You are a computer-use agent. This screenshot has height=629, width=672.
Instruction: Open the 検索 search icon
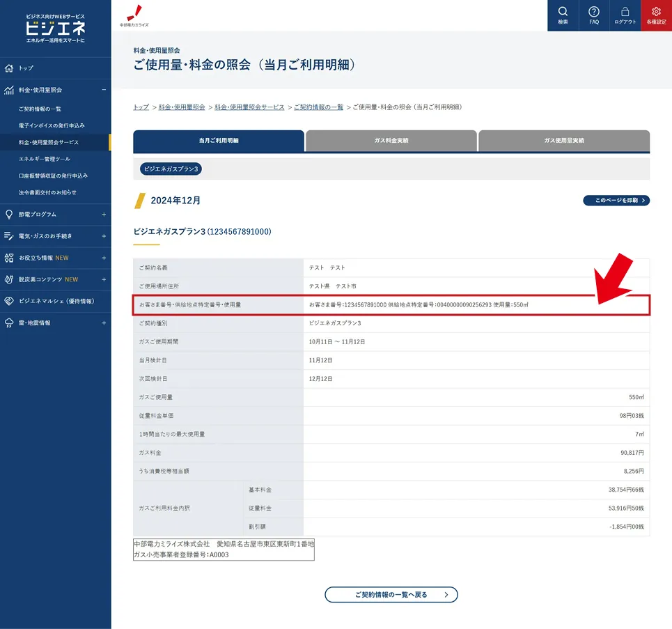click(563, 15)
